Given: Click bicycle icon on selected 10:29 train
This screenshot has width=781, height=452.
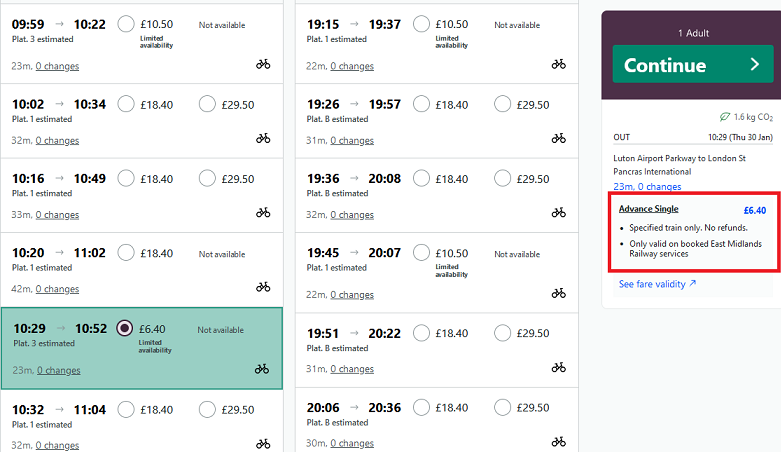Looking at the screenshot, I should click(262, 369).
